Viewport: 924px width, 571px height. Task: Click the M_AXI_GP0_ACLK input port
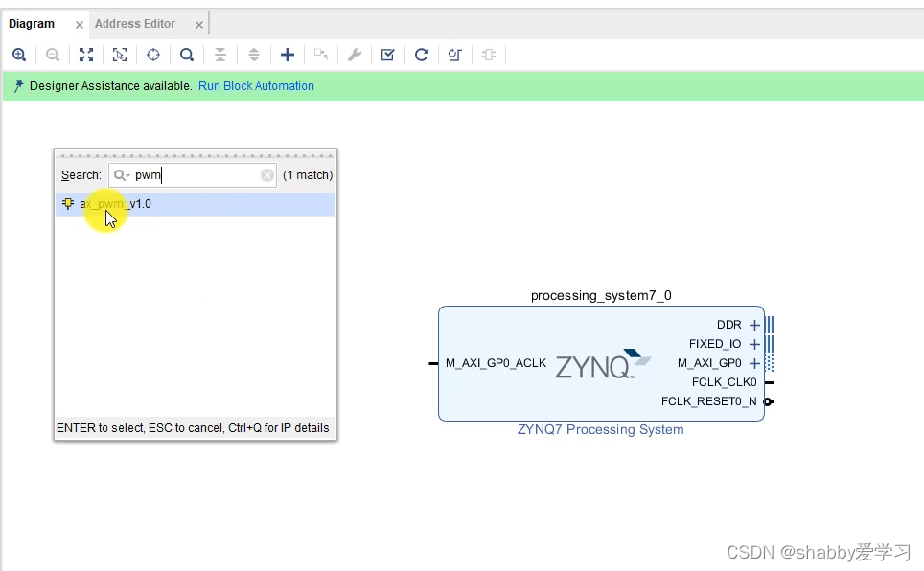[433, 363]
